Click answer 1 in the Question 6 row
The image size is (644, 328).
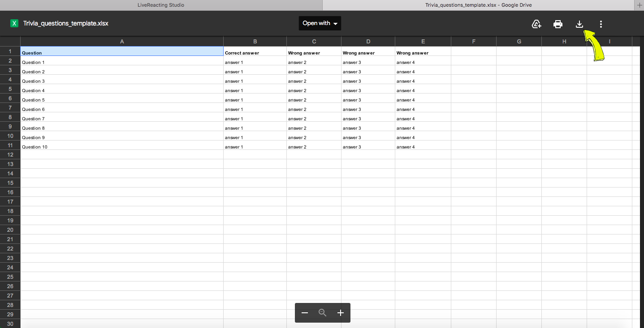pos(255,108)
